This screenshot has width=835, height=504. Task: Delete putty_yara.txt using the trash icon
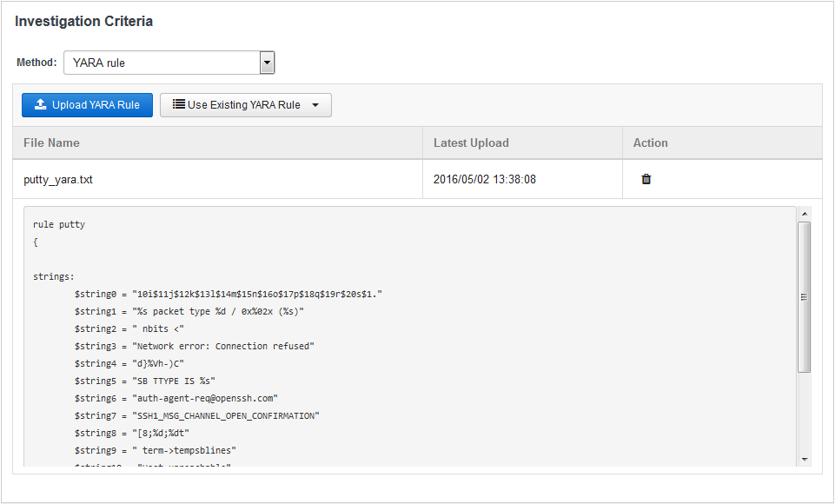click(646, 179)
